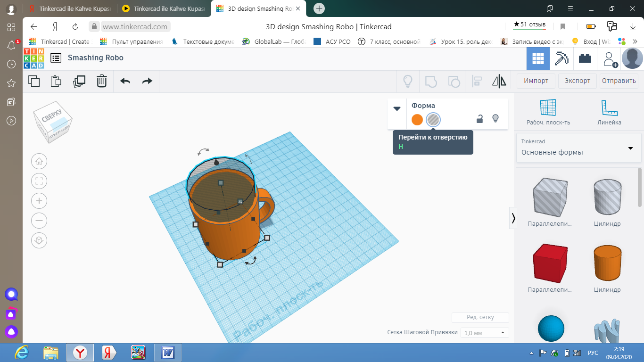Open the snap grid 1,0 мм dropdown
This screenshot has height=362, width=644.
pyautogui.click(x=485, y=333)
